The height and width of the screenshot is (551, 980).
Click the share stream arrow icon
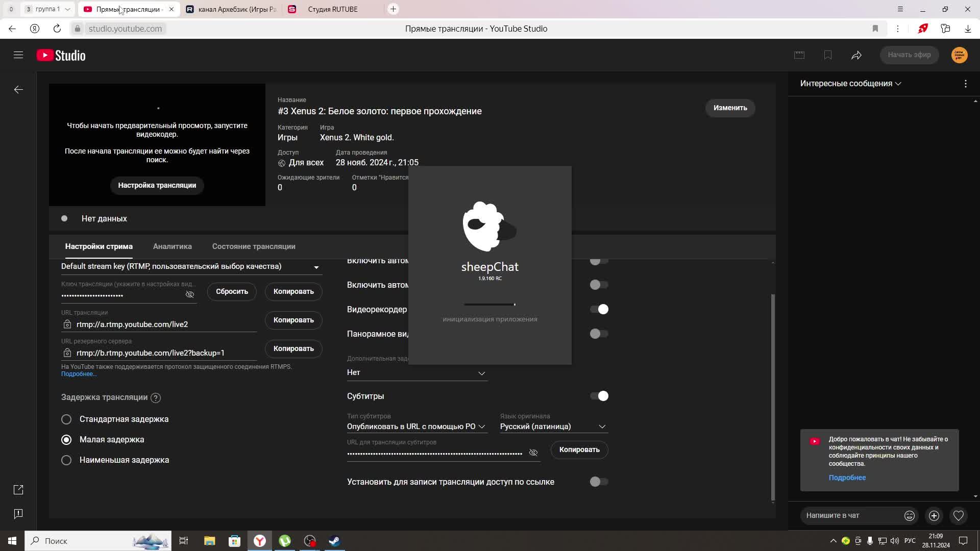(x=856, y=55)
